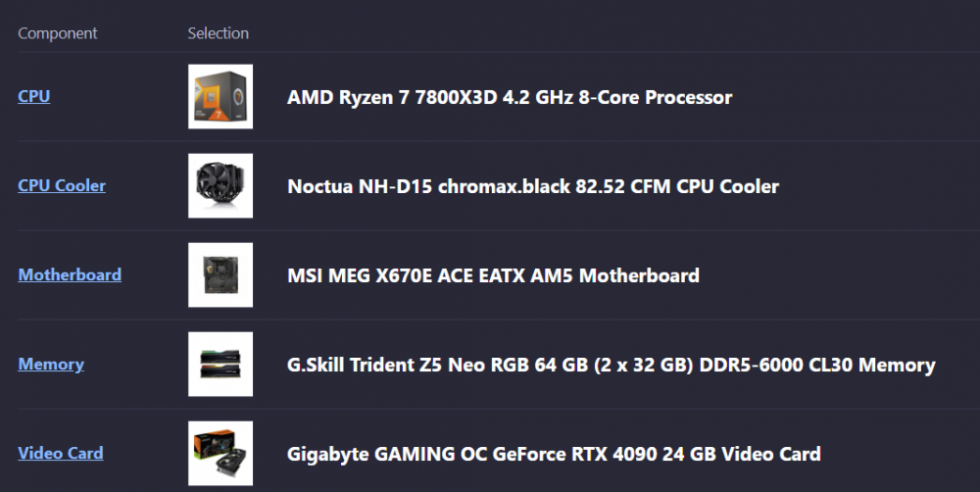
Task: View the Gigabyte RTX 4090 product image
Action: (x=220, y=453)
